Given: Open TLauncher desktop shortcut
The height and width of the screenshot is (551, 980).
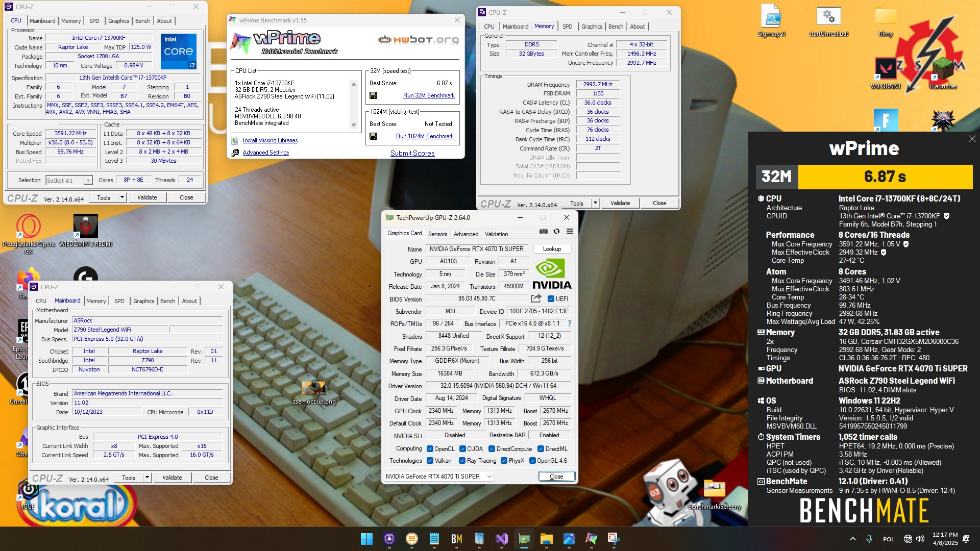Looking at the screenshot, I should point(943,73).
